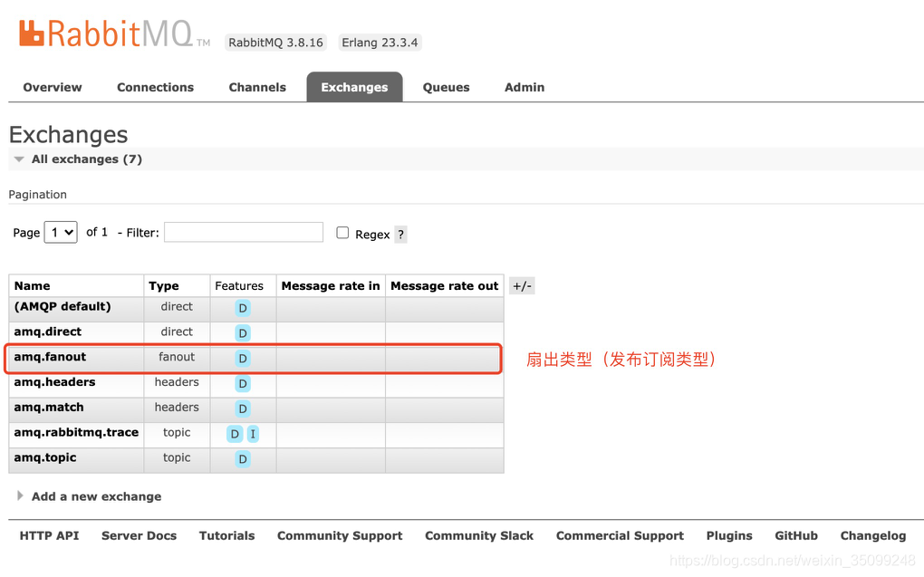Viewport: 924px width, 577px height.
Task: Click the D badge for amq.rabbitmq.trace
Action: click(235, 434)
